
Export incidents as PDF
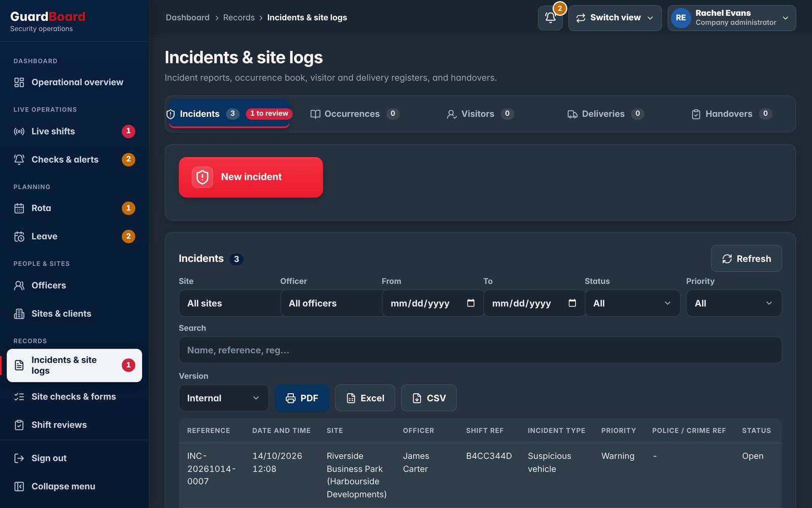pyautogui.click(x=302, y=398)
